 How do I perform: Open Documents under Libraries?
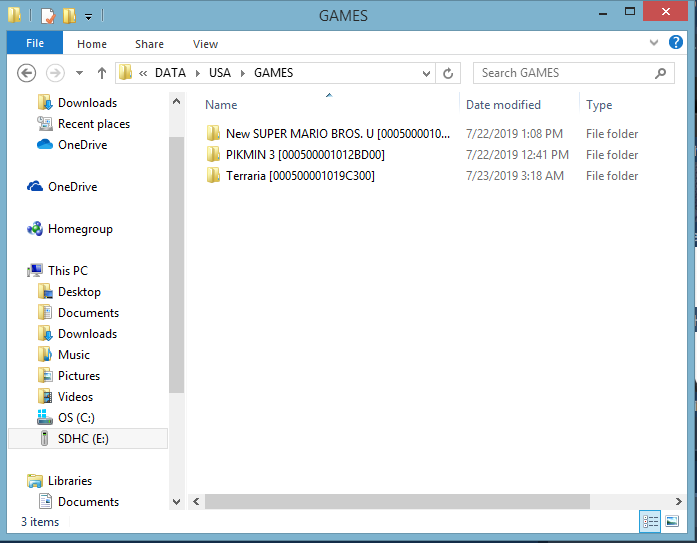point(88,502)
